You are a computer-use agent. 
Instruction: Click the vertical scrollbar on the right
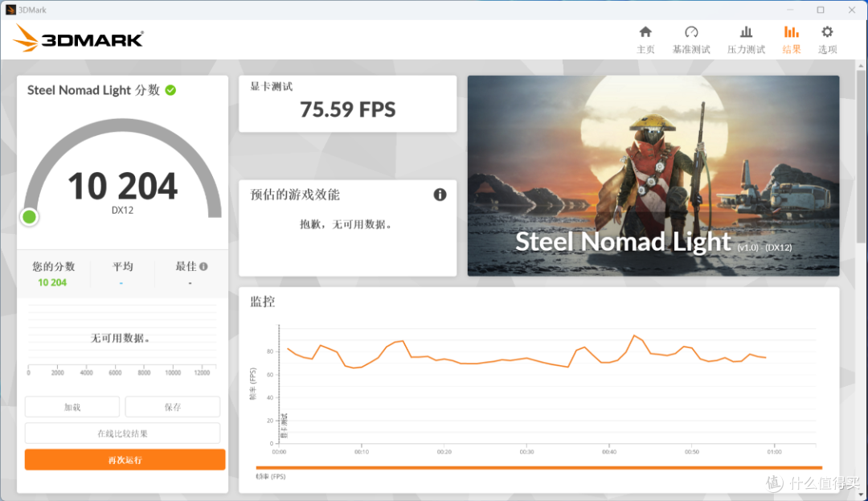pyautogui.click(x=861, y=155)
